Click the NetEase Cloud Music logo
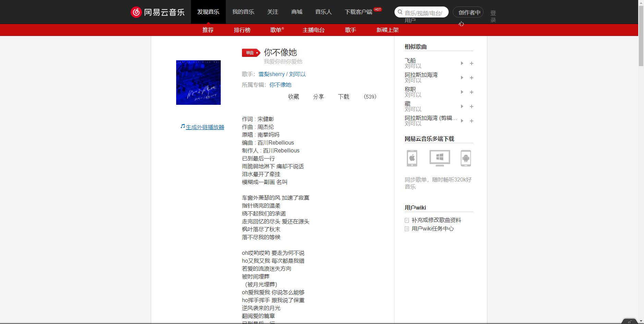Screen dimensions: 644x324 pos(158,12)
